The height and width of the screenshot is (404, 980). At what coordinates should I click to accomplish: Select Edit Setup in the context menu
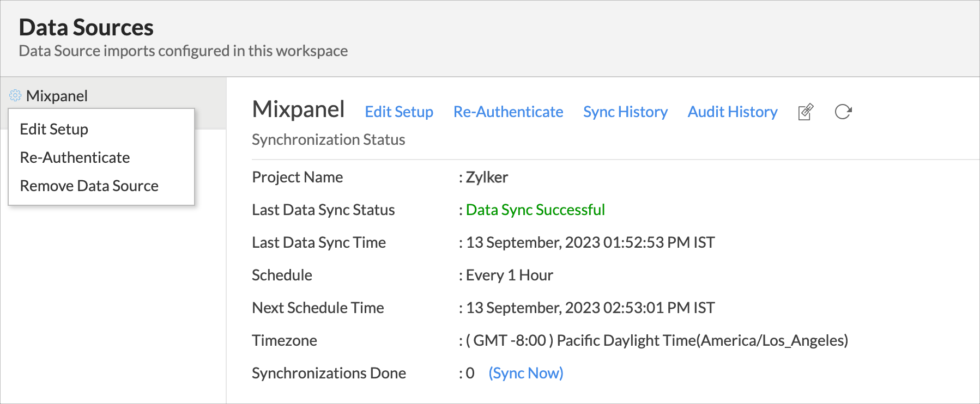tap(54, 129)
